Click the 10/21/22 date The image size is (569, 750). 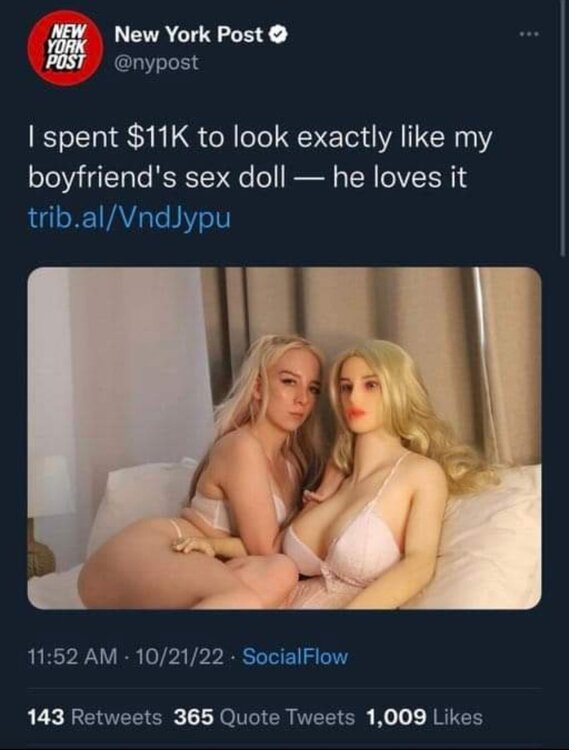coord(180,656)
